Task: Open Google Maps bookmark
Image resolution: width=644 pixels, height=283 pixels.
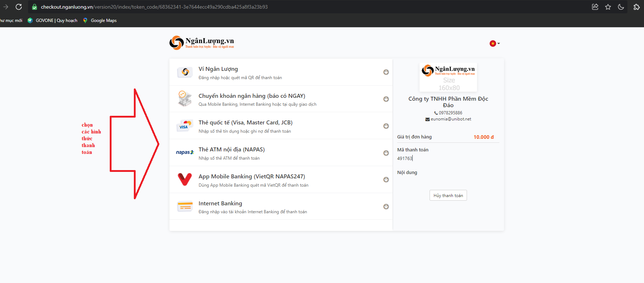Action: tap(100, 20)
